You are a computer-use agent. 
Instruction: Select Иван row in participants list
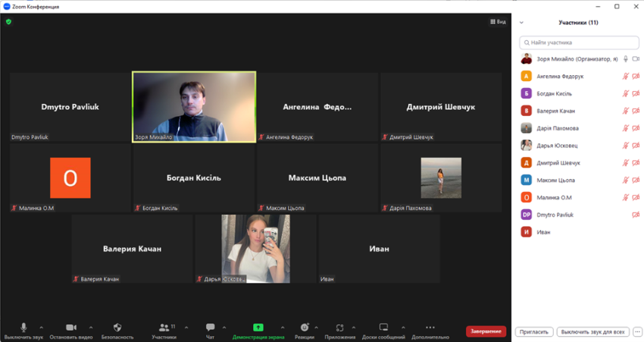point(579,232)
